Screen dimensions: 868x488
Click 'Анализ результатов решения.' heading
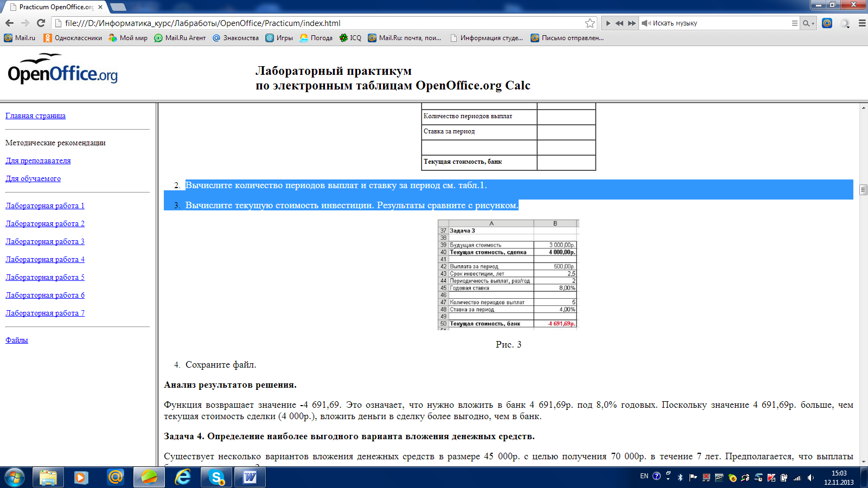tap(231, 385)
